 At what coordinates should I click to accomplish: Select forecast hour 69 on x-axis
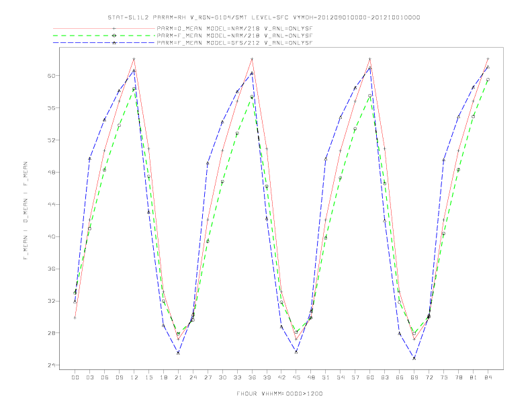click(414, 377)
